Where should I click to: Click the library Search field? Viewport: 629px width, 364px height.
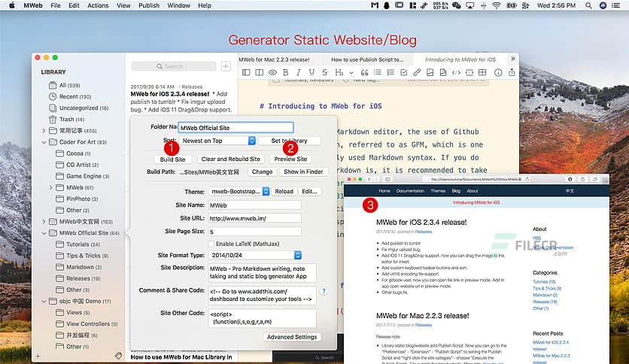(x=174, y=66)
